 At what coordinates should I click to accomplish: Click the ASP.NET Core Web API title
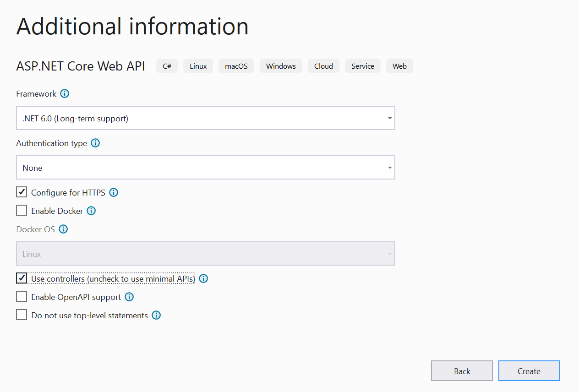pos(81,66)
